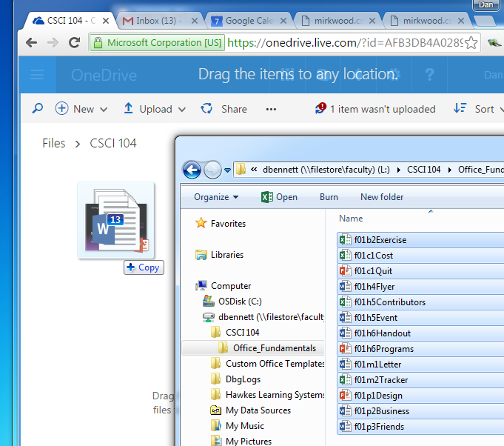Bookmark this page with star icon
Image resolution: width=504 pixels, height=446 pixels.
point(471,43)
